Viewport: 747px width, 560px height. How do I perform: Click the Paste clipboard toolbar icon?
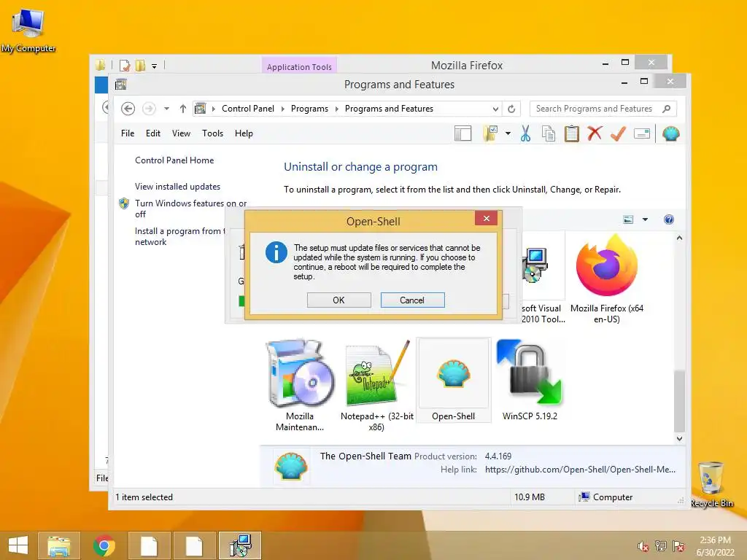[572, 134]
